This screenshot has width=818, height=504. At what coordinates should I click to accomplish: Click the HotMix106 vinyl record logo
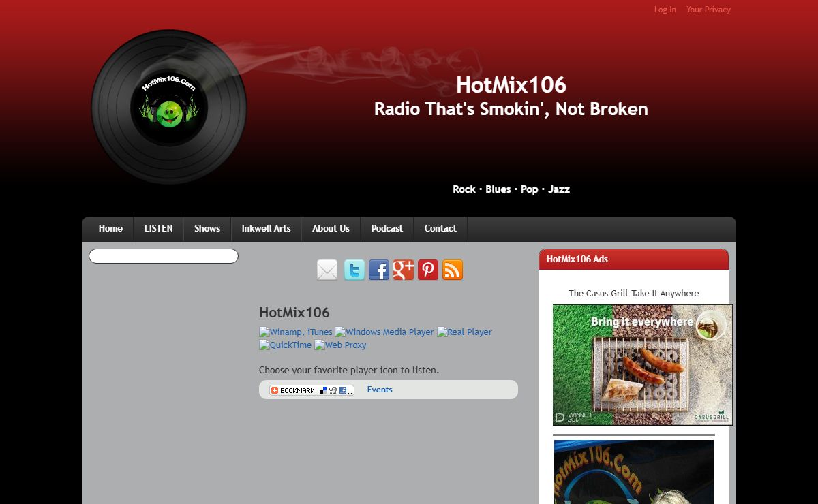point(169,107)
